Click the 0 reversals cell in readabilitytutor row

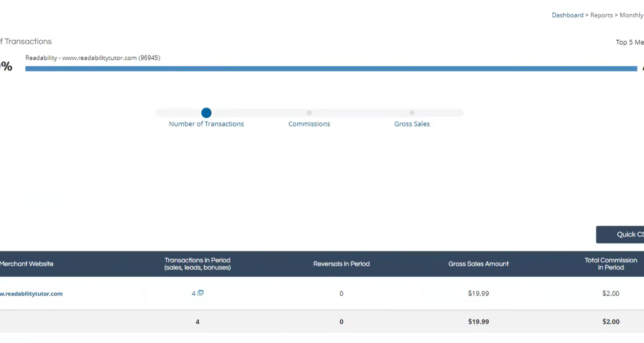click(x=341, y=293)
